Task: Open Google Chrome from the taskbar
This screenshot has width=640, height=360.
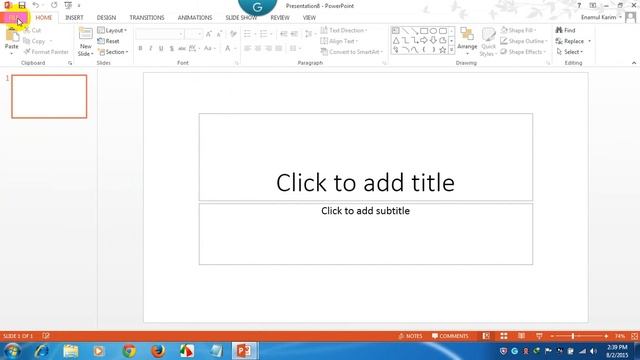Action: (129, 351)
